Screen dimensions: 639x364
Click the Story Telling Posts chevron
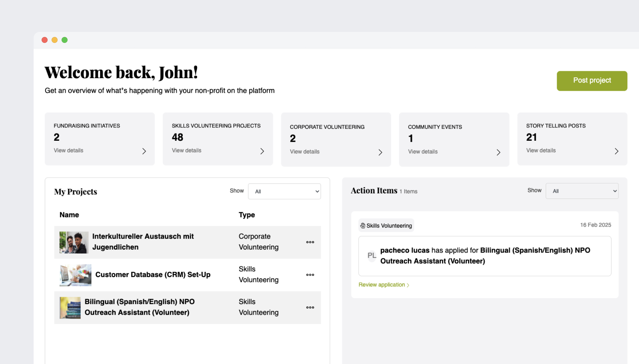coord(616,151)
